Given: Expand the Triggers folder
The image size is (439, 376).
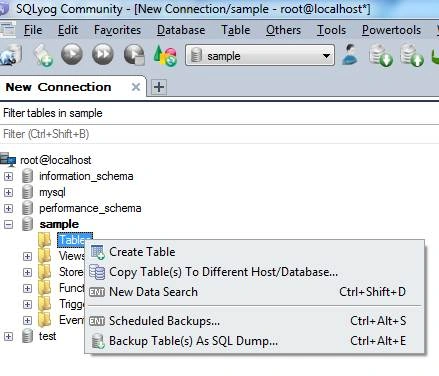Looking at the screenshot, I should pos(27,304).
